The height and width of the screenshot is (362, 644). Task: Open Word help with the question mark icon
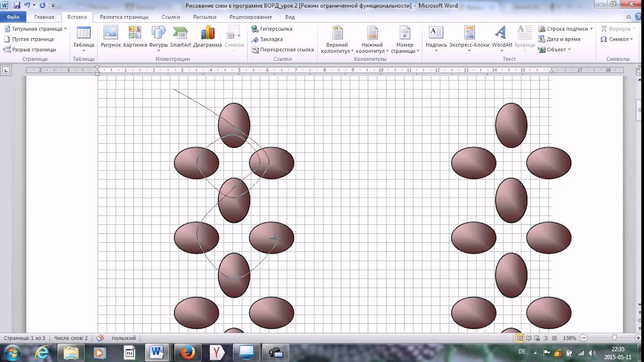(638, 17)
